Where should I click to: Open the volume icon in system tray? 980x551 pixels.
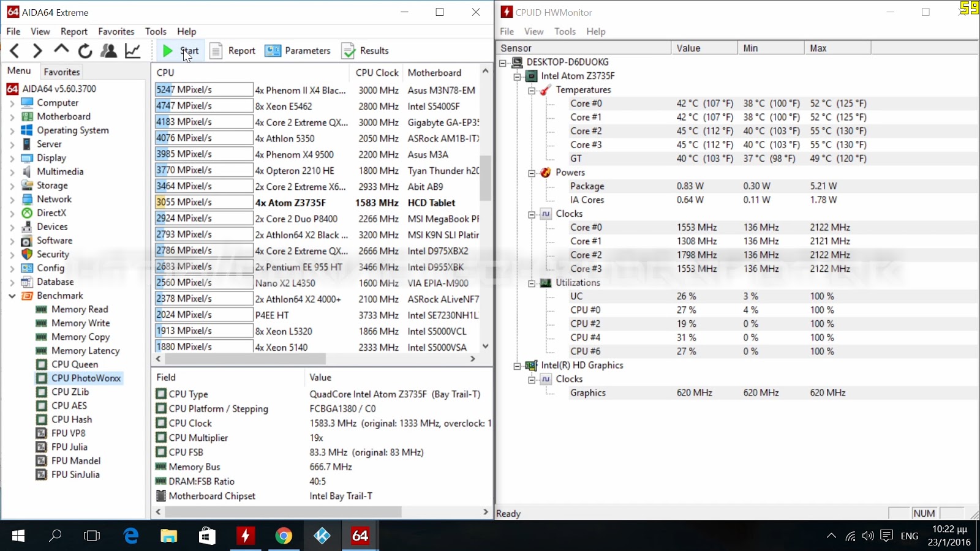click(x=868, y=536)
